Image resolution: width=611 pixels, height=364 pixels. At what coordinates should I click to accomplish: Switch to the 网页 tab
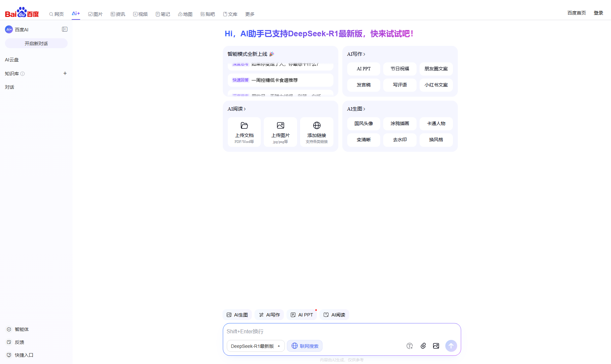[56, 14]
